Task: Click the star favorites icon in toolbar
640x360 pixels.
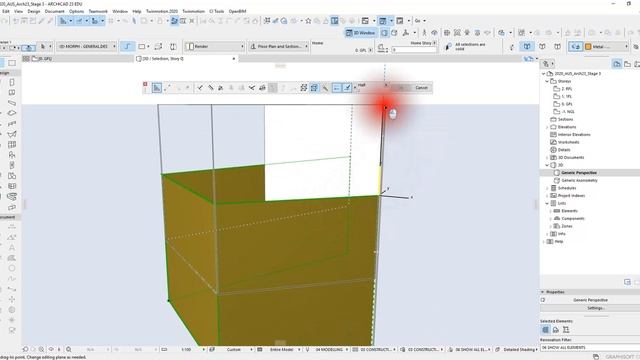Action: (308, 20)
